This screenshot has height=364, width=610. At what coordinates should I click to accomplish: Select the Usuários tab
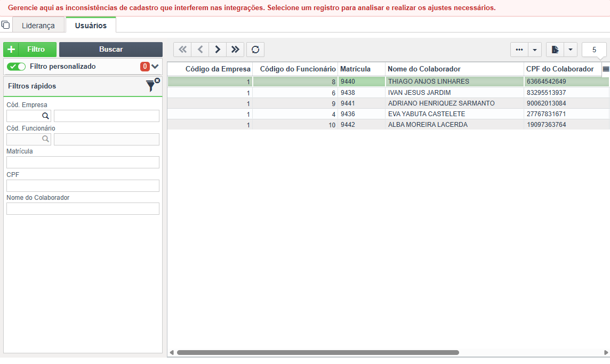[x=91, y=25]
